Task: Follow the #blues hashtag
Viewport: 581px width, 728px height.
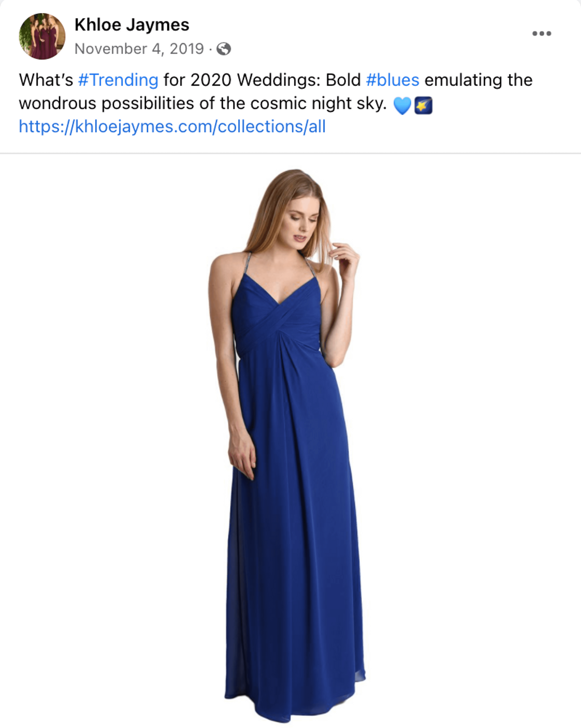Action: click(393, 80)
